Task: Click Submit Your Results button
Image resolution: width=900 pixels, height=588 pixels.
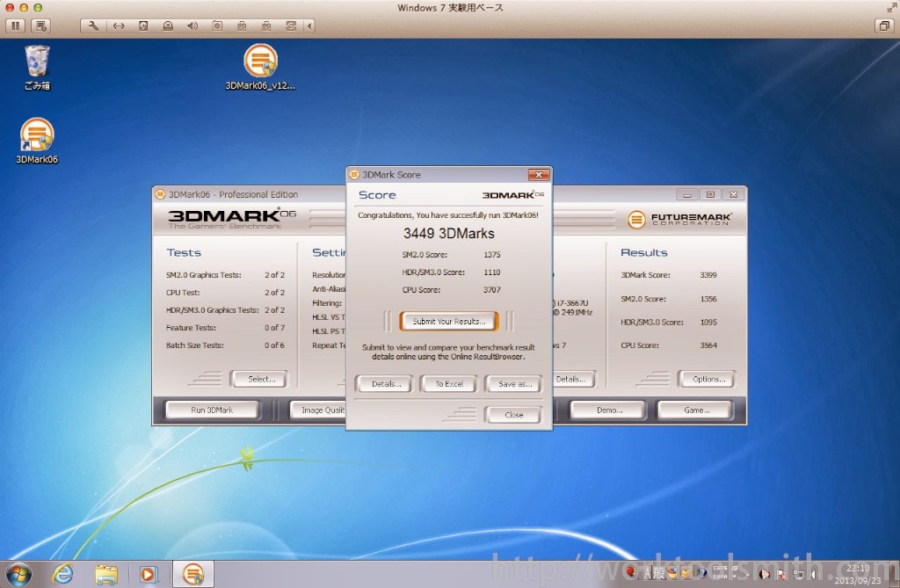Action: (449, 321)
